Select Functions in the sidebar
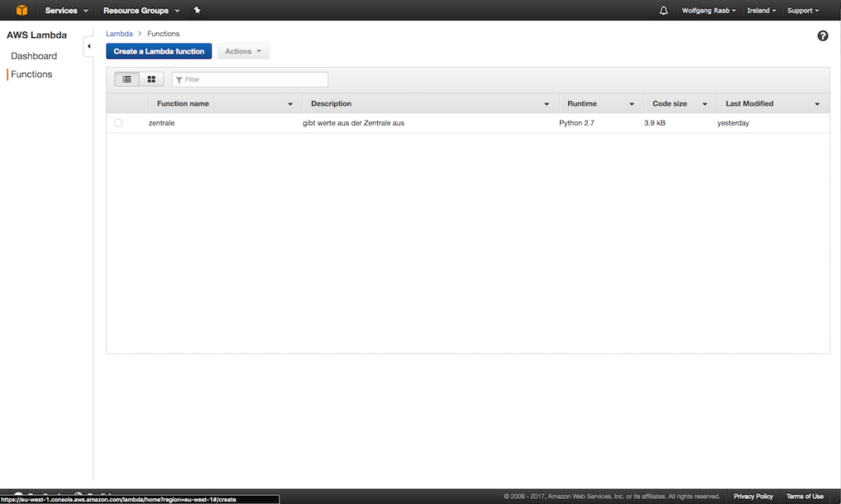841x504 pixels. coord(31,75)
